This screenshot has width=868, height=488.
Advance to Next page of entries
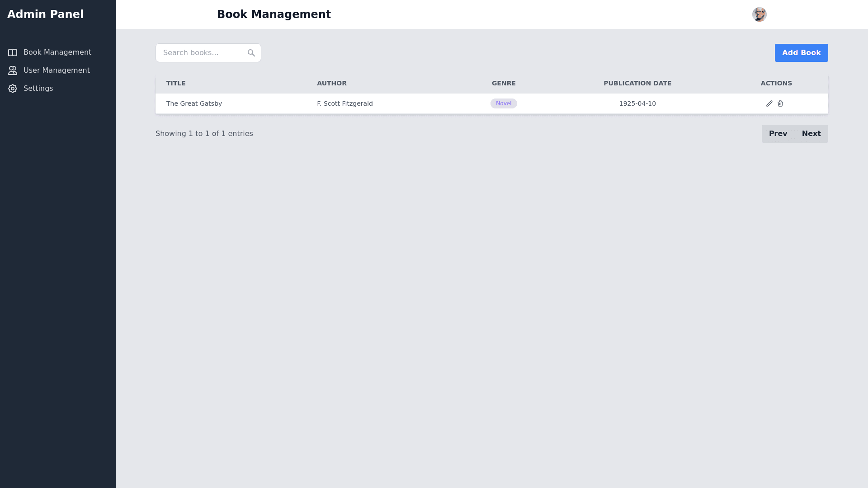(811, 134)
